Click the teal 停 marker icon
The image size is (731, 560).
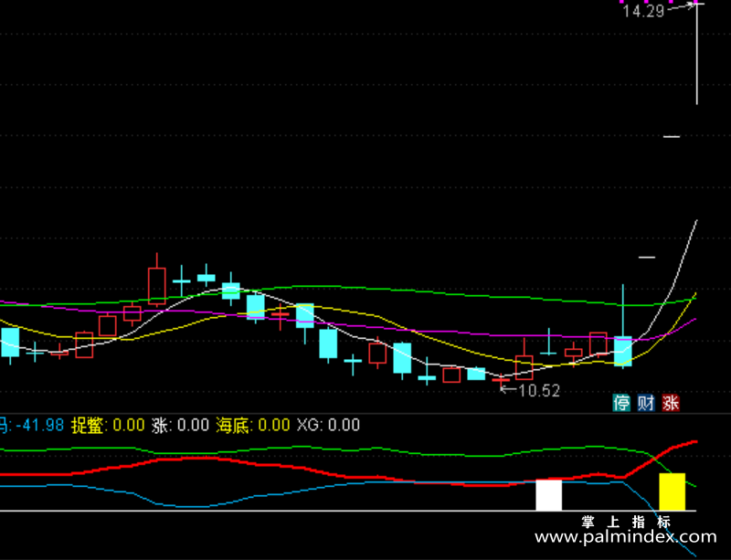(x=621, y=403)
